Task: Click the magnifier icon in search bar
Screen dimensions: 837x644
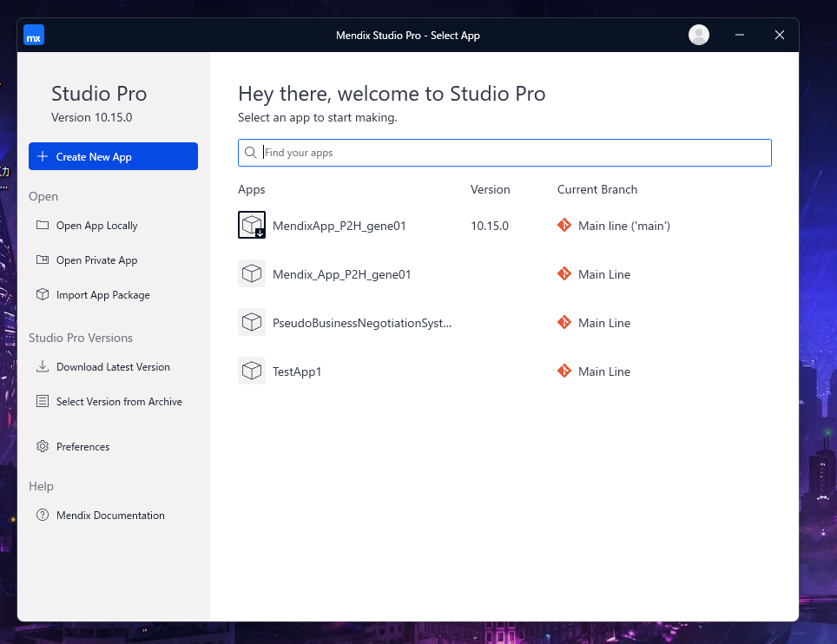Action: coord(250,152)
